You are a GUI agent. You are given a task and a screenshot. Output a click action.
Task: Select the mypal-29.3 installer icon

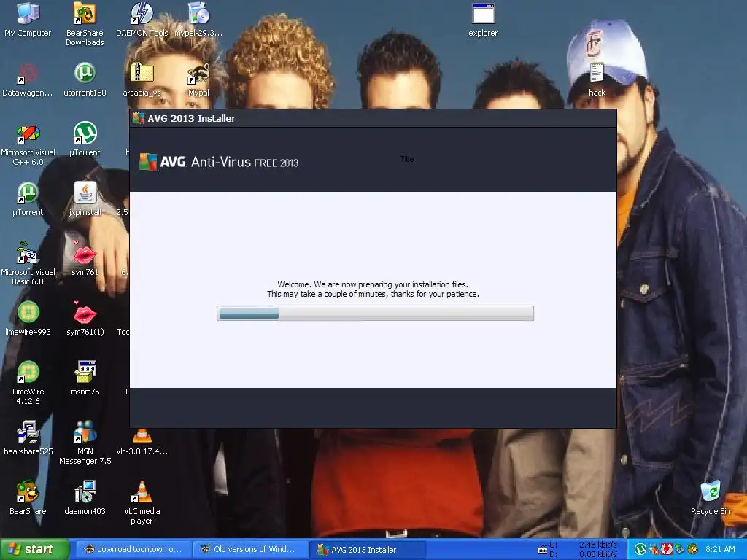[x=198, y=20]
